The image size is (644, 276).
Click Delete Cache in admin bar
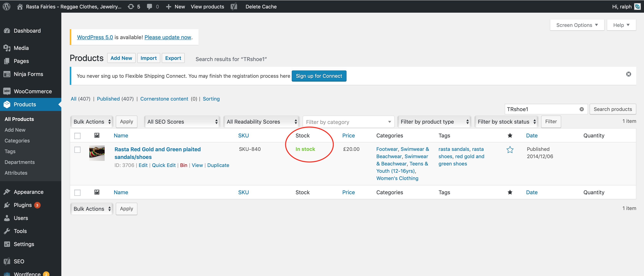(x=261, y=7)
